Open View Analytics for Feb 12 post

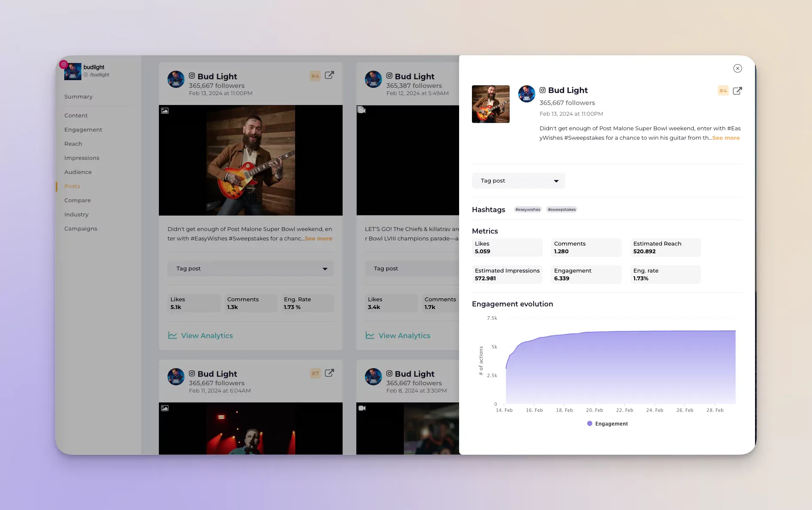(398, 336)
